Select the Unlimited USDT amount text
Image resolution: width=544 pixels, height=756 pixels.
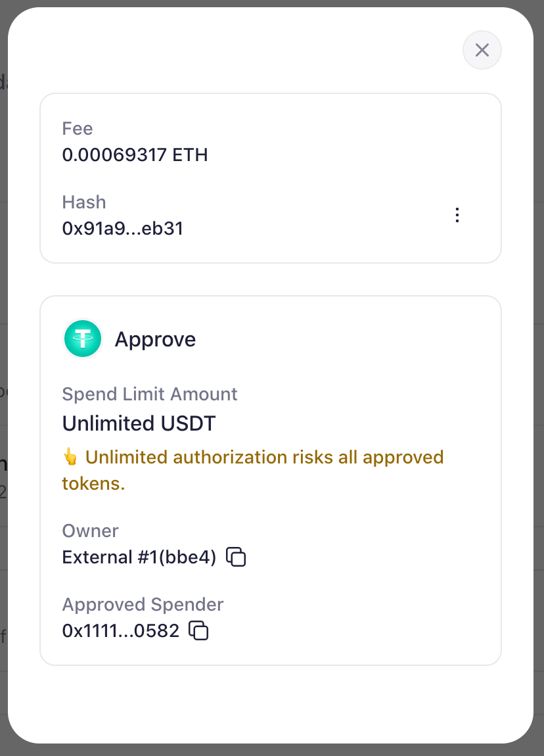(139, 423)
